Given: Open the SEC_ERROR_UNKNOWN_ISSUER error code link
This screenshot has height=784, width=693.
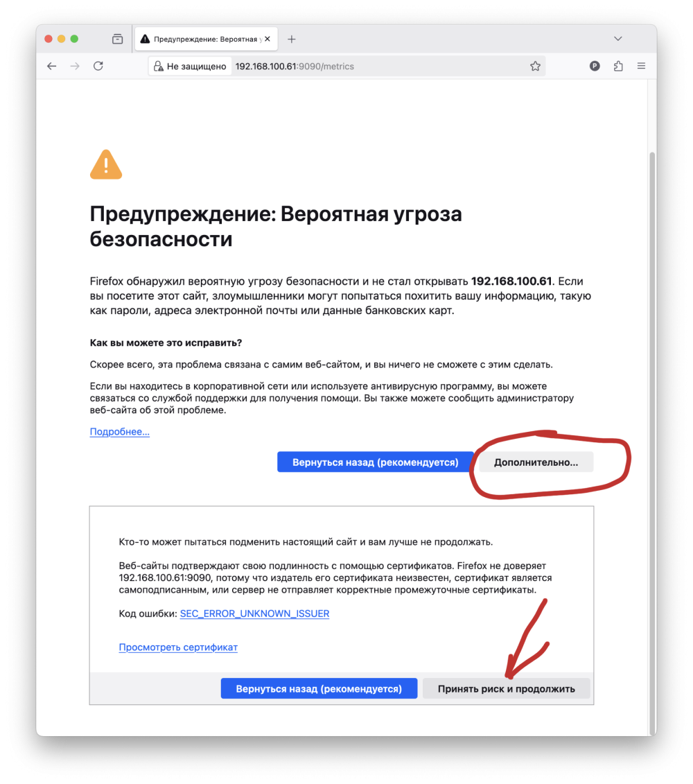Looking at the screenshot, I should point(254,613).
